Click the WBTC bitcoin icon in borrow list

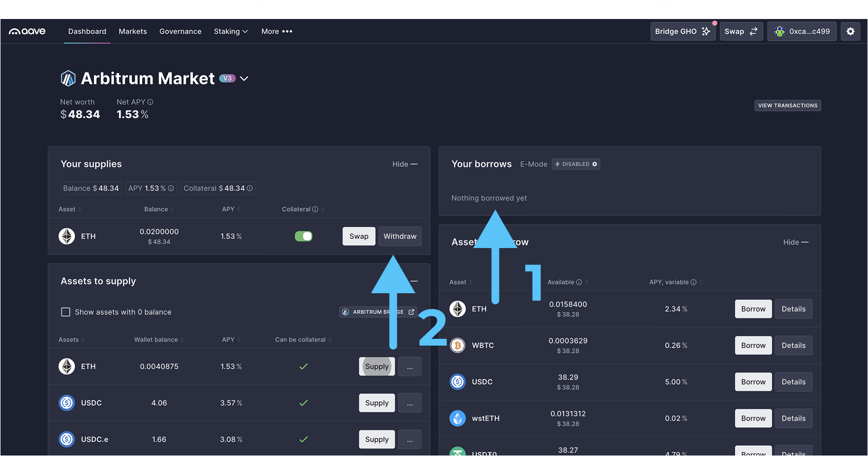(x=457, y=346)
